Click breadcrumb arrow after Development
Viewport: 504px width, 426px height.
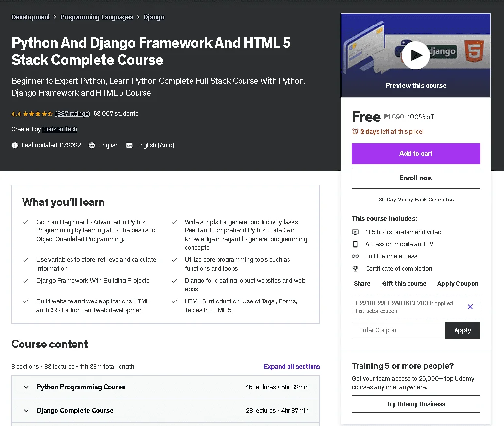click(x=55, y=17)
